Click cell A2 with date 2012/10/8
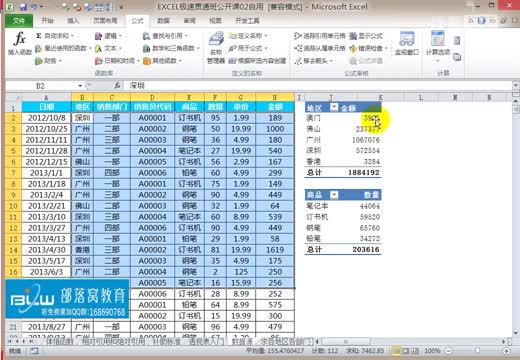Image resolution: width=520 pixels, height=360 pixels. (46, 118)
